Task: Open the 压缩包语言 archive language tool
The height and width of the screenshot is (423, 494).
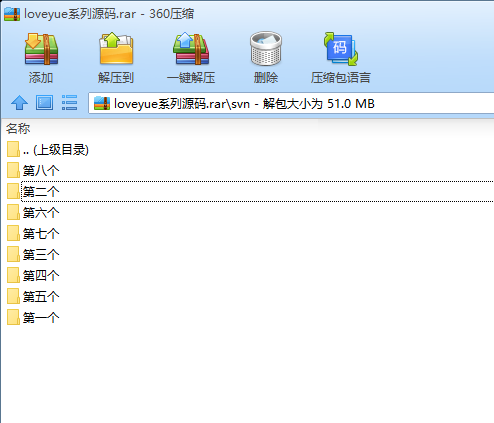Action: pos(341,49)
